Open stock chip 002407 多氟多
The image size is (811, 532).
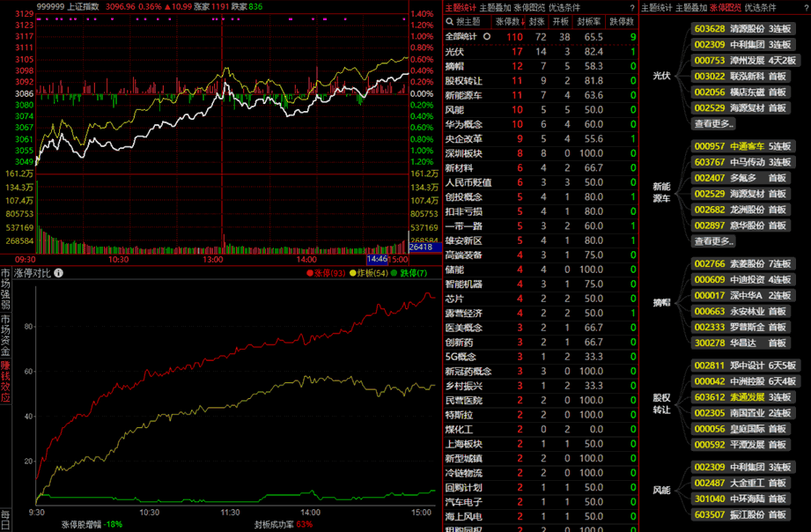point(741,178)
